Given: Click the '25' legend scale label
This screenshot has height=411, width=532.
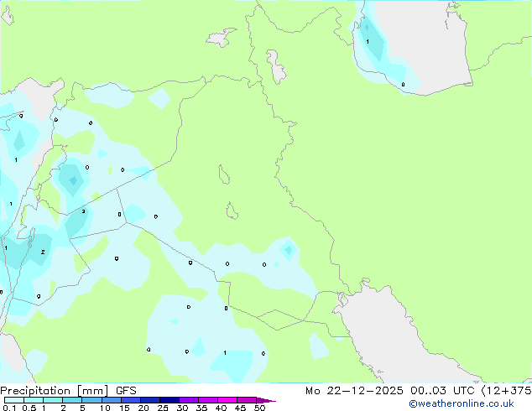Looking at the screenshot, I should click(x=163, y=408).
